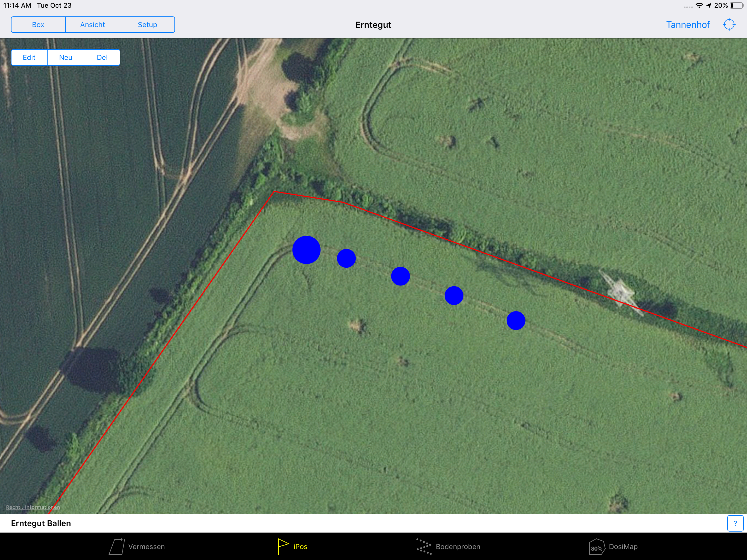
Task: Open the Setup segment
Action: pyautogui.click(x=147, y=25)
